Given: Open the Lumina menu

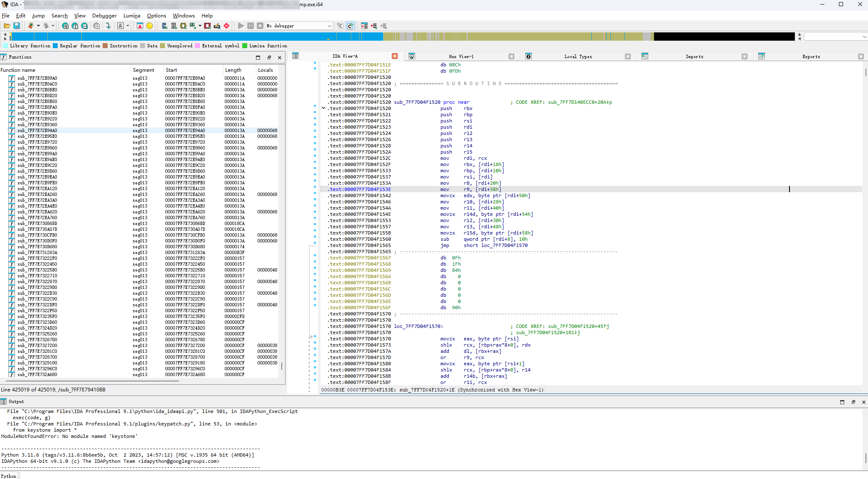Looking at the screenshot, I should (132, 16).
